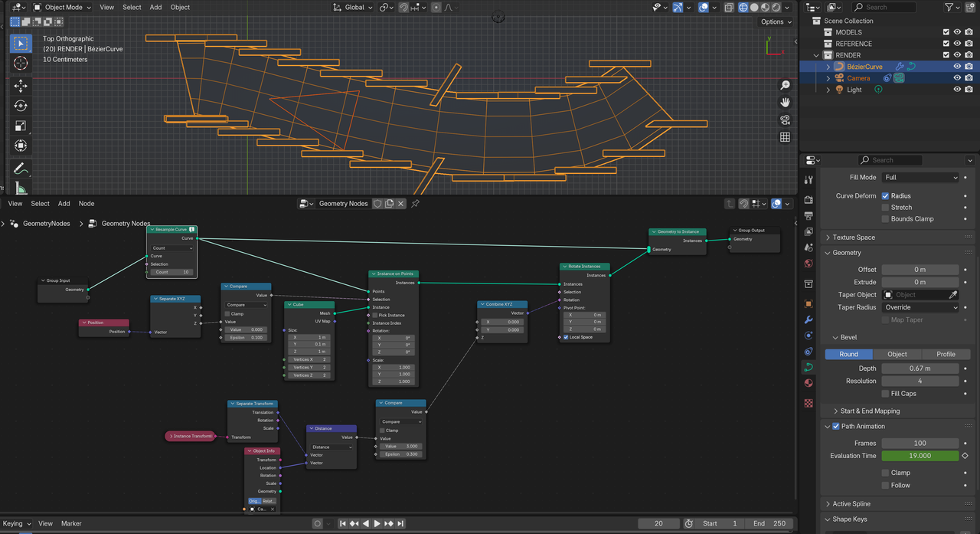Enable the Stretch checkbox
This screenshot has width=980, height=534.
[885, 208]
